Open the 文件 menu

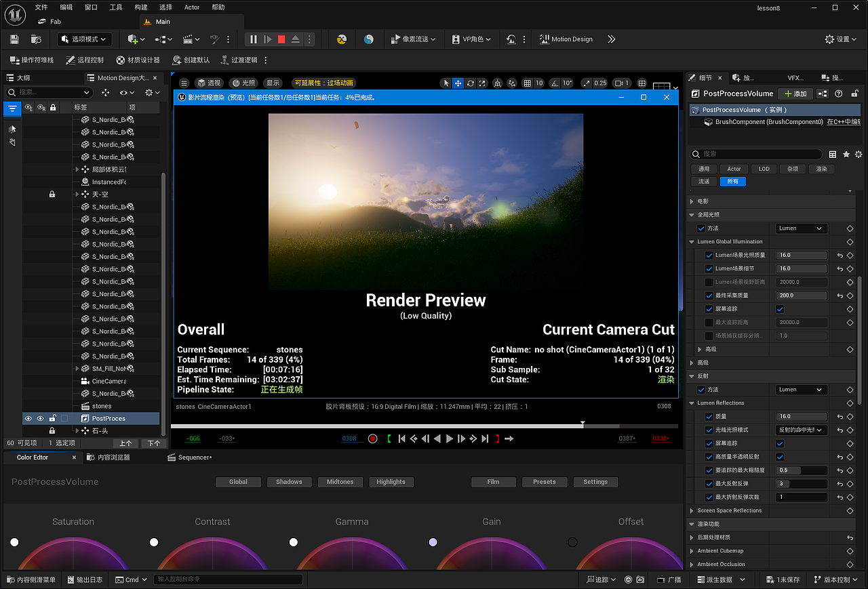(41, 7)
